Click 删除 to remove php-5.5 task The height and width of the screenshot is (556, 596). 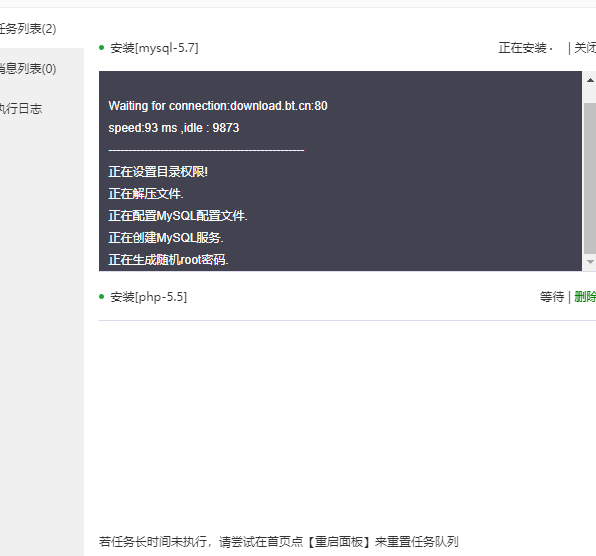585,297
